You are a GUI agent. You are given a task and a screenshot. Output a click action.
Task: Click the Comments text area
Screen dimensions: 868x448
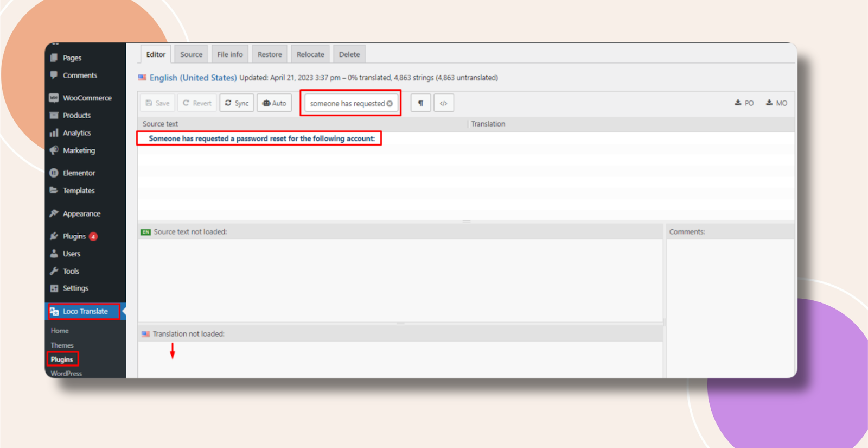point(730,308)
